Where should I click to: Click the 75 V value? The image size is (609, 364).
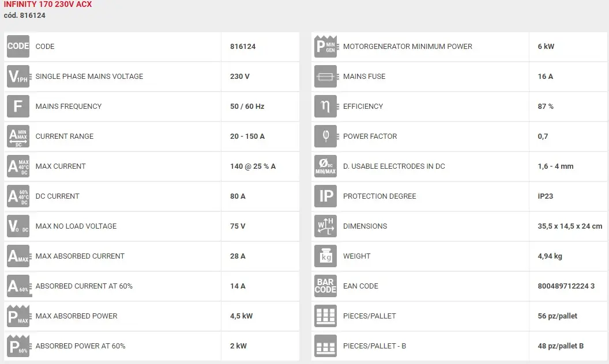click(238, 226)
